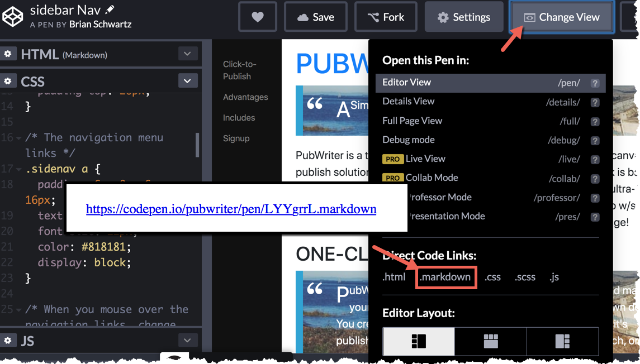Click Brian Schwartz author link
The image size is (640, 364).
[x=101, y=25]
